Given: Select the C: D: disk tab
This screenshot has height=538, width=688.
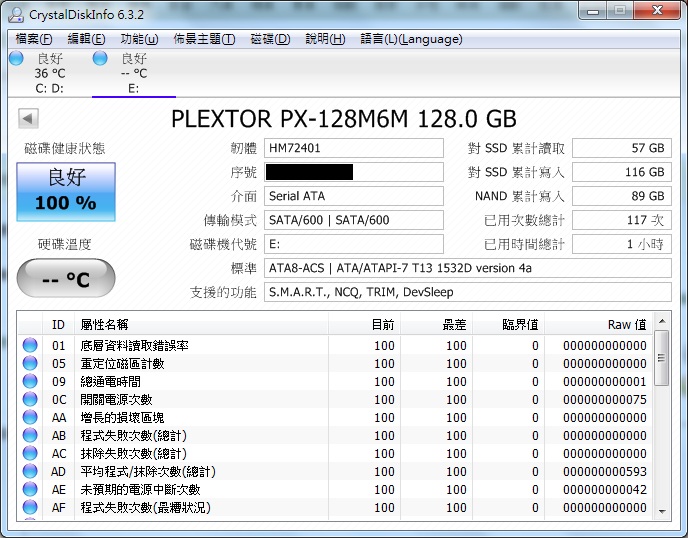Looking at the screenshot, I should tap(49, 73).
